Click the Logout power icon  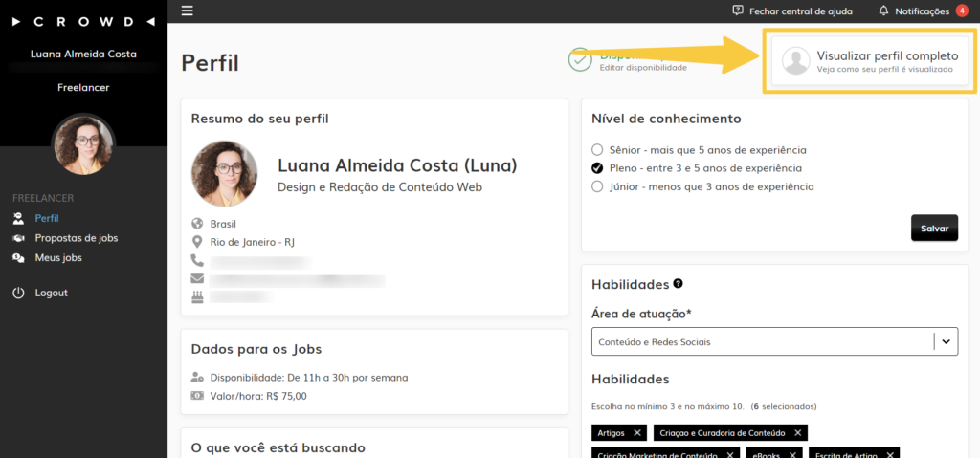tap(19, 293)
